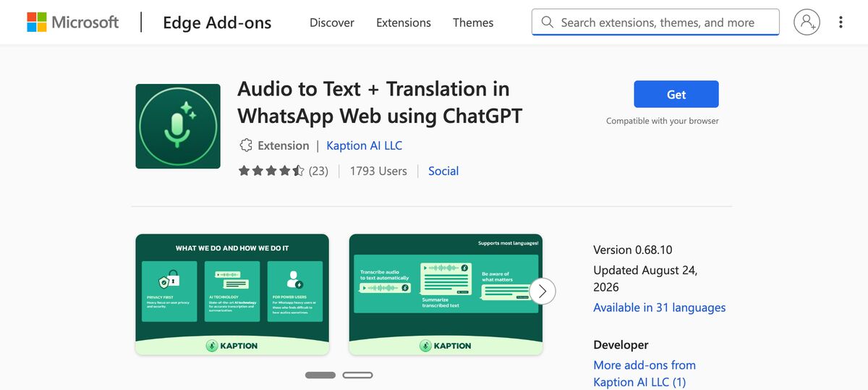Open More add-ons from Kaption AI LLC

644,373
